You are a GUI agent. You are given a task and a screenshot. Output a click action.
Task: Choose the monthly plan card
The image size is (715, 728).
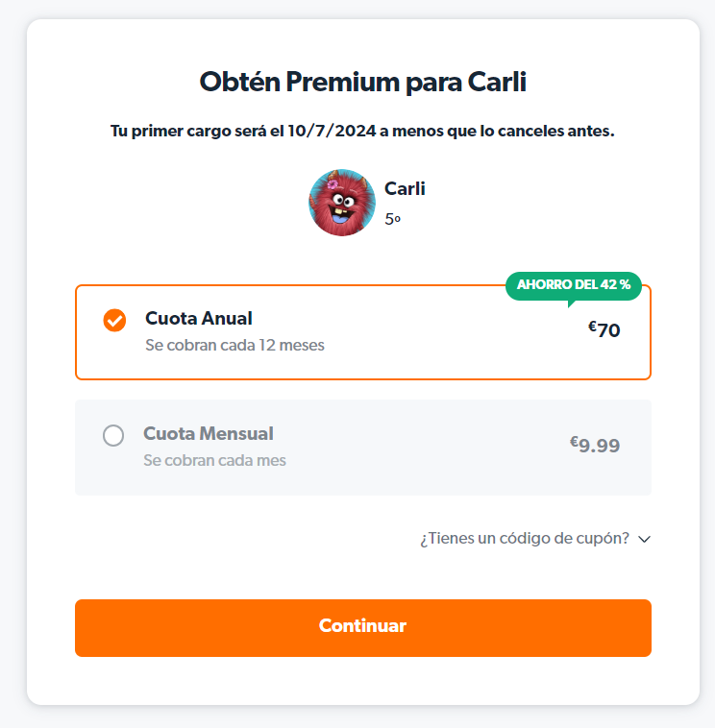pos(363,448)
